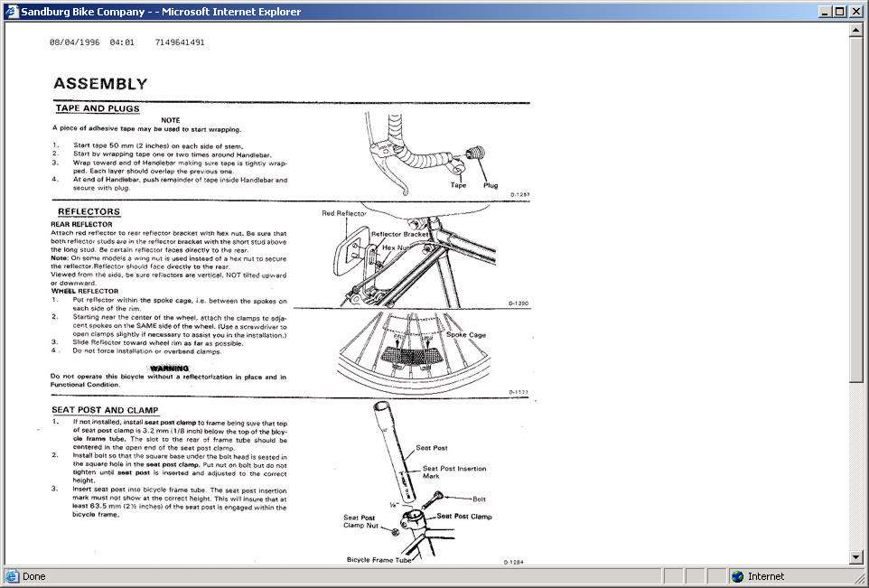Maximize the Internet Explorer window
Image resolution: width=869 pixels, height=588 pixels.
[841, 12]
